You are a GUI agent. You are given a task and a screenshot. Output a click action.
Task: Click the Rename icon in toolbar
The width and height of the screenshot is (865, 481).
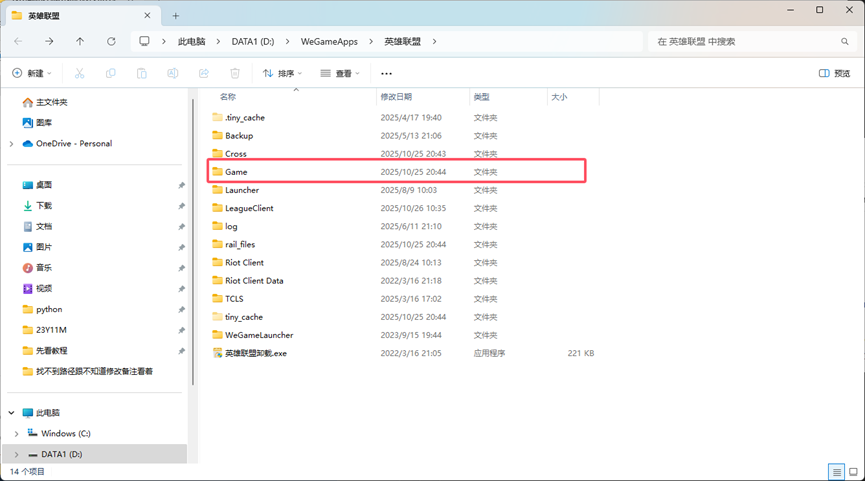(173, 73)
